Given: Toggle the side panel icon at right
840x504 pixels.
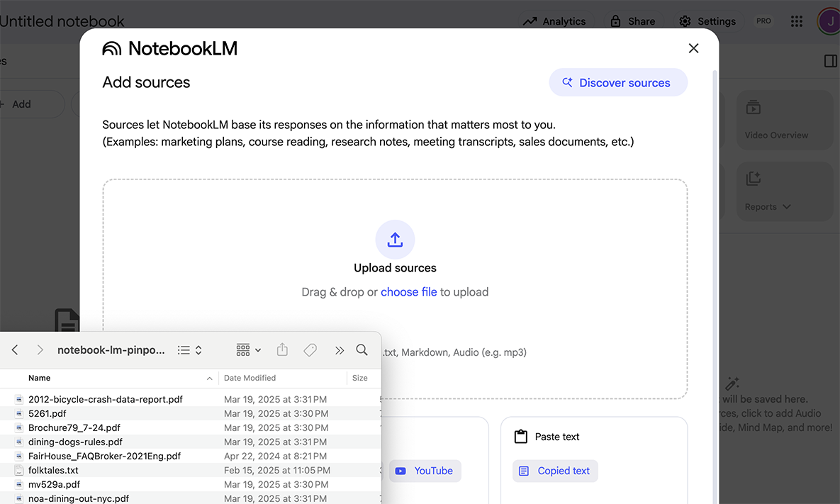Looking at the screenshot, I should point(831,62).
